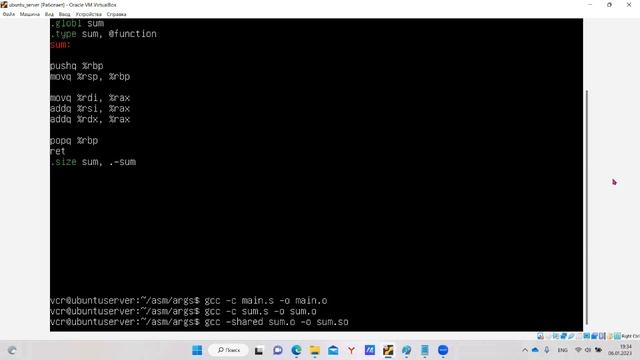Viewport: 640px width, 360px height.
Task: Click the 'movq %rdi, %rax' line
Action: pos(90,98)
